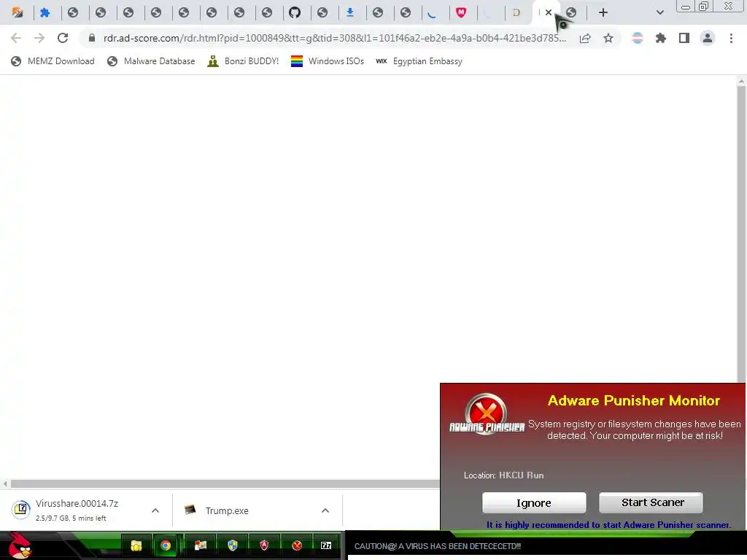Screen dimensions: 747x560
Task: Click Ignore in Adware Punisher Monitor
Action: click(x=534, y=503)
